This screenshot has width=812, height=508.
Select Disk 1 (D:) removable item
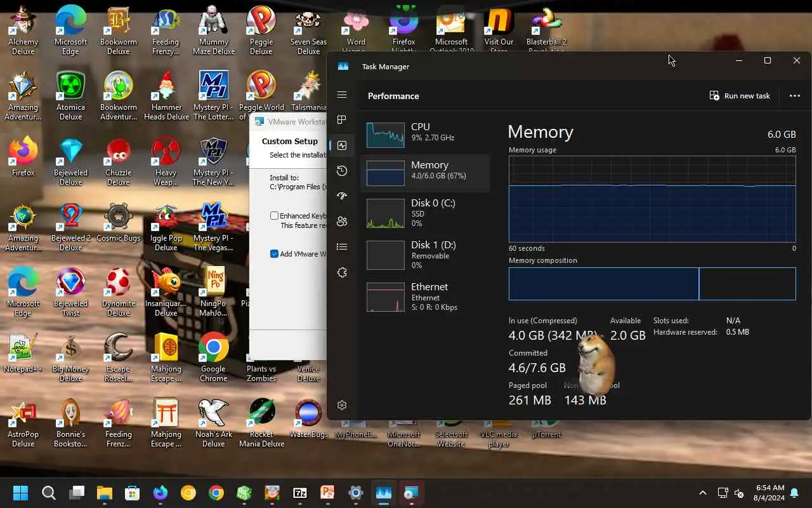pos(425,255)
